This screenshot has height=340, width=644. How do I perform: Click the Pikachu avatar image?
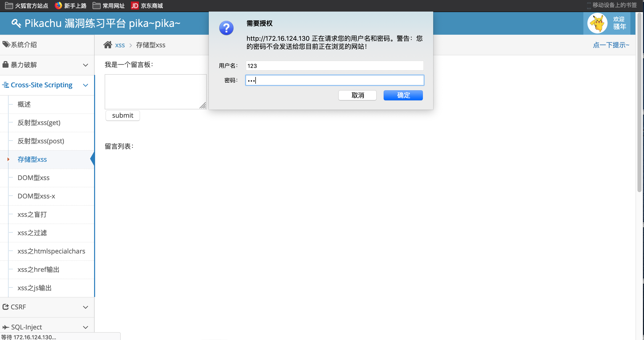597,23
